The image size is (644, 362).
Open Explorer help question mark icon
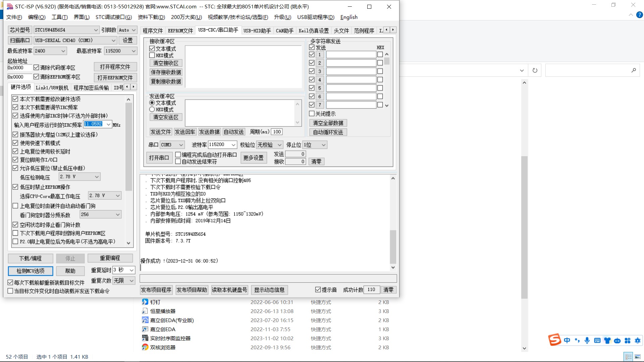pyautogui.click(x=640, y=15)
